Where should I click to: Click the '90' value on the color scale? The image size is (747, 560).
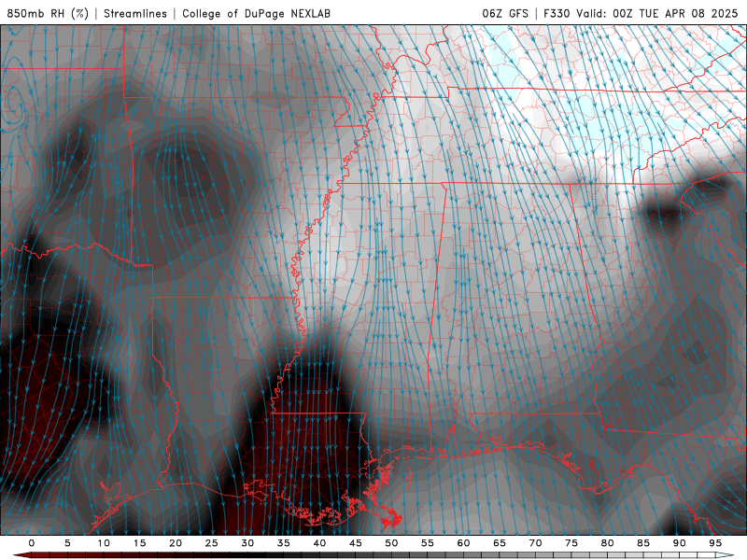[680, 543]
